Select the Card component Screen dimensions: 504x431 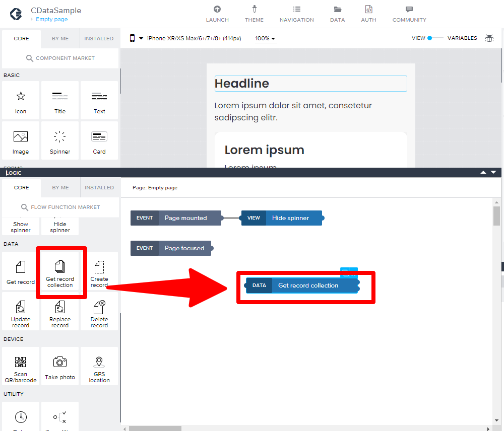point(99,140)
